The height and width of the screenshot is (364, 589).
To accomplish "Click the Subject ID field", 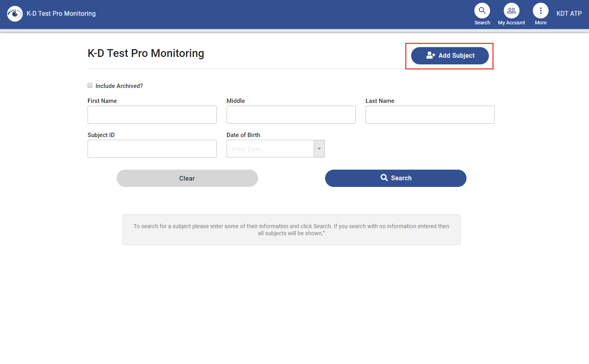I will coord(152,148).
